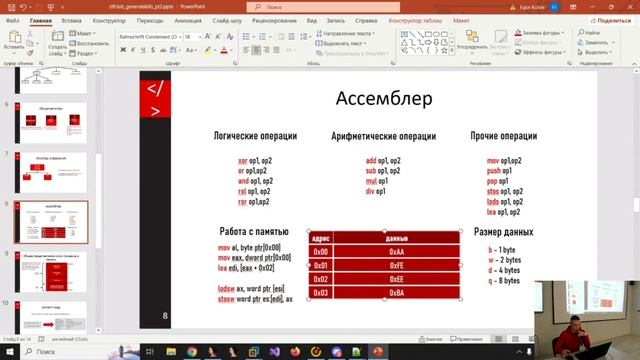Decrease font size with the smaller A icon

tap(219, 37)
